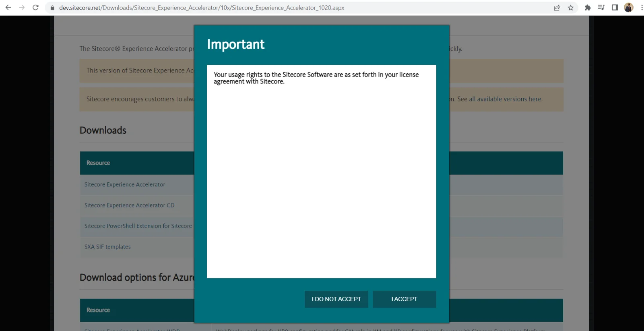644x331 pixels.
Task: Open Sitecore Experience Accelerator download link
Action: click(125, 184)
